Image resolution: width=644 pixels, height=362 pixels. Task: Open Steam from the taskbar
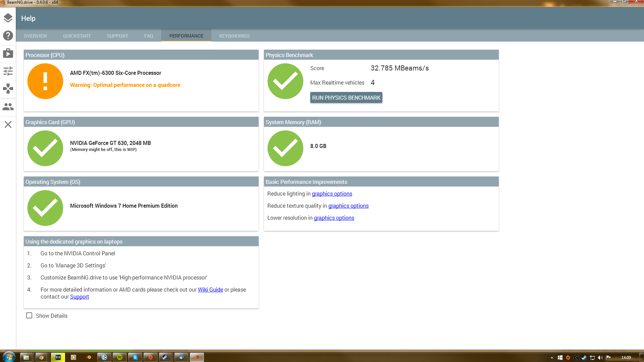coord(165,357)
